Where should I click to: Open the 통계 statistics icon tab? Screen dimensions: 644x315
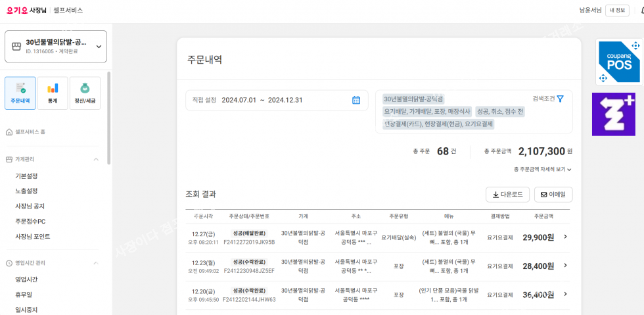[53, 93]
